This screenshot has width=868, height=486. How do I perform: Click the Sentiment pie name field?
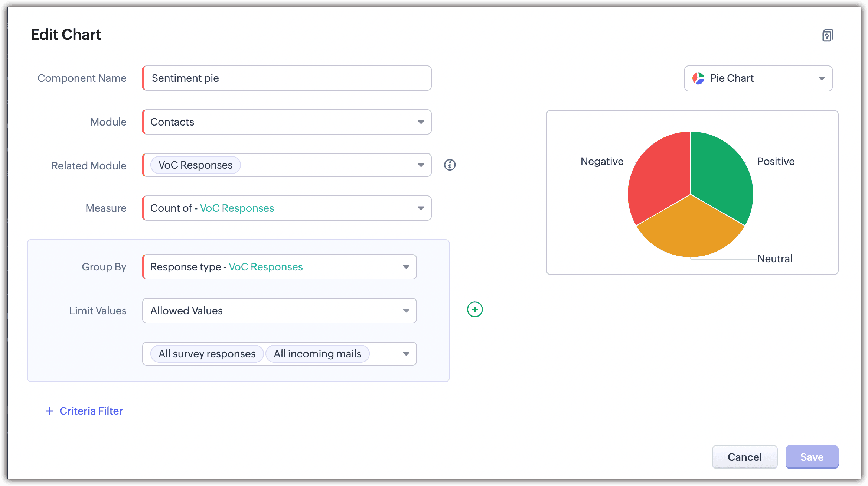pos(287,78)
